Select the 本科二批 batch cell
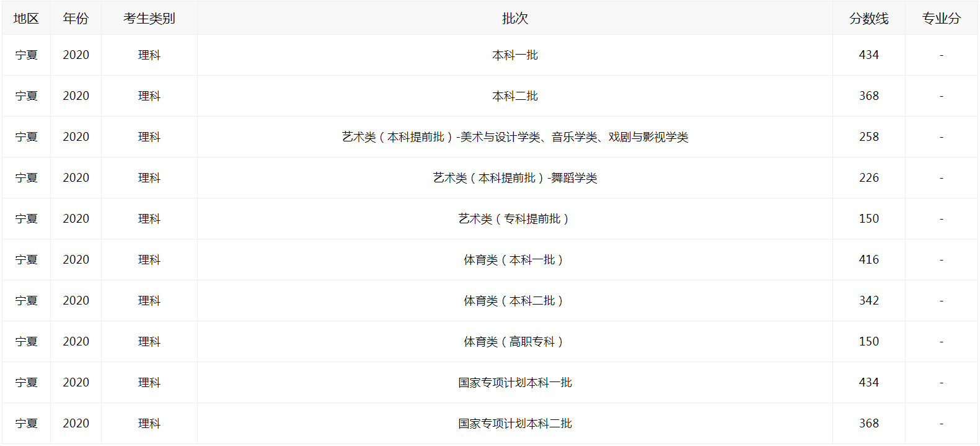The height and width of the screenshot is (446, 980). (514, 96)
